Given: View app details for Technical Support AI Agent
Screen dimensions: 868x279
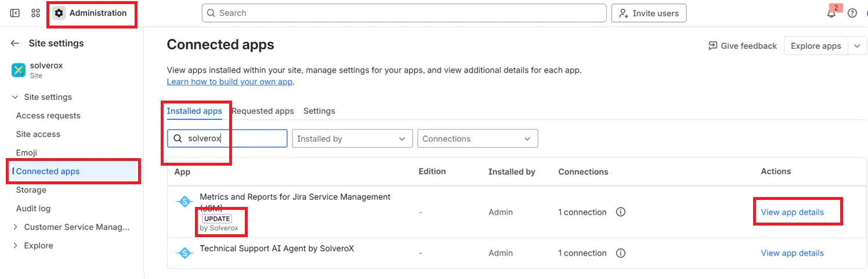Looking at the screenshot, I should tap(792, 253).
